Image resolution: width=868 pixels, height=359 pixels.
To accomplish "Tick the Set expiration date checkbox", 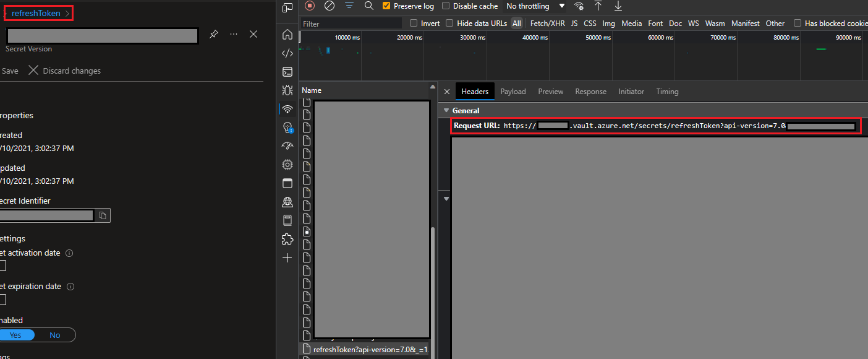I will pos(2,300).
